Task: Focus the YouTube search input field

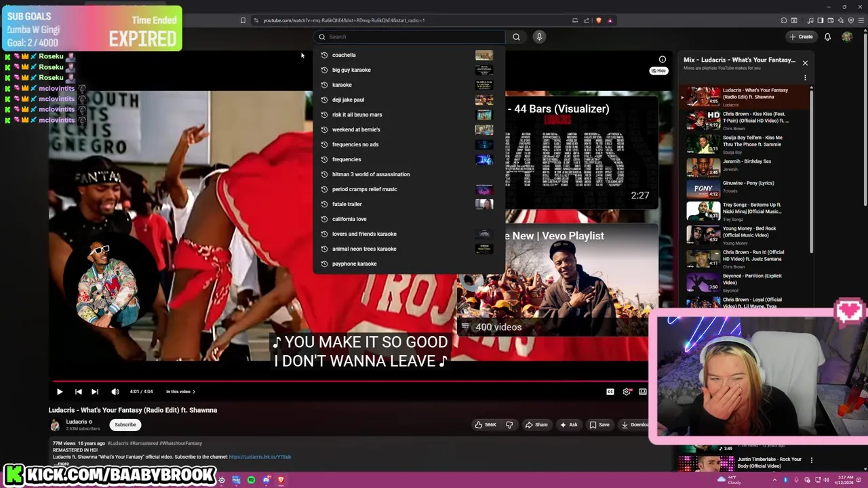Action: [410, 37]
